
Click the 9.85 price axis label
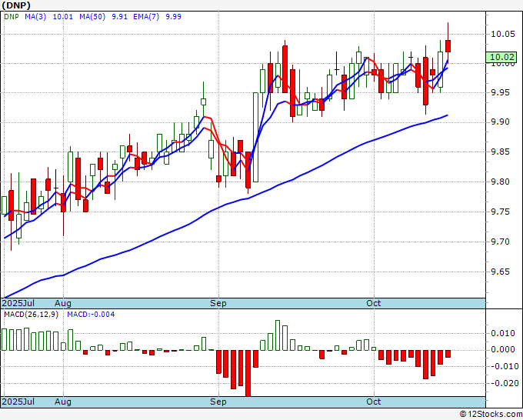(502, 152)
